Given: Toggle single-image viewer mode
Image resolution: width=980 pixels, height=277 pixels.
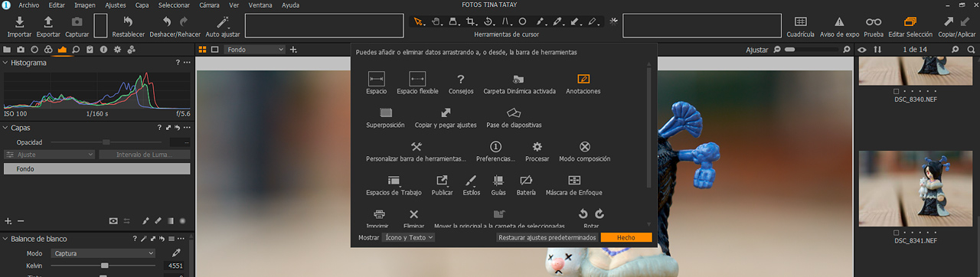Looking at the screenshot, I should tap(215, 49).
